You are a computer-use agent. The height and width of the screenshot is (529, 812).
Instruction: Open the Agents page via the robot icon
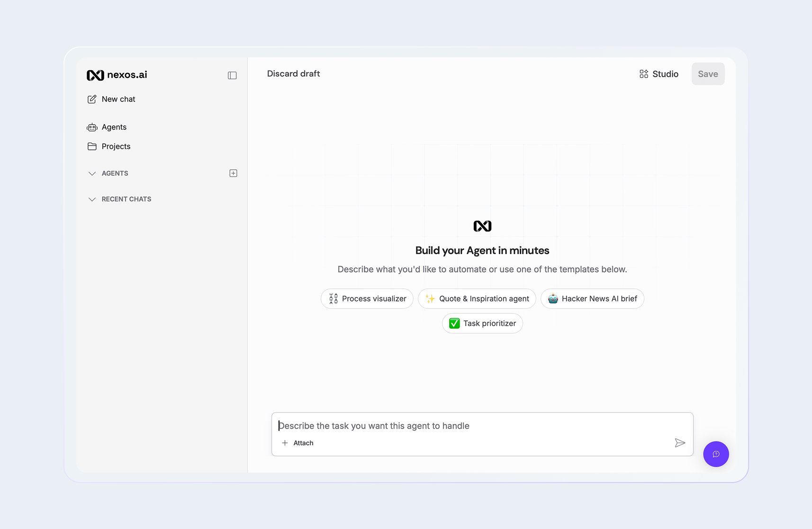92,127
